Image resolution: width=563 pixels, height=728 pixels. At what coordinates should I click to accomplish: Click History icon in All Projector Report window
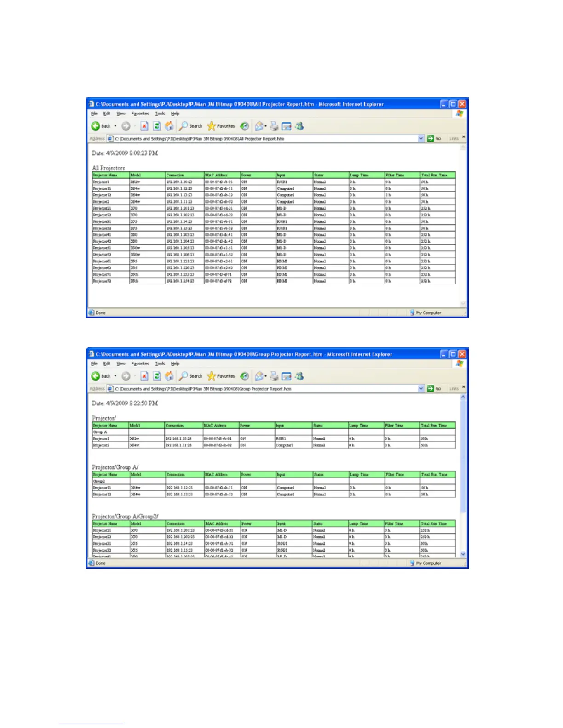point(245,126)
